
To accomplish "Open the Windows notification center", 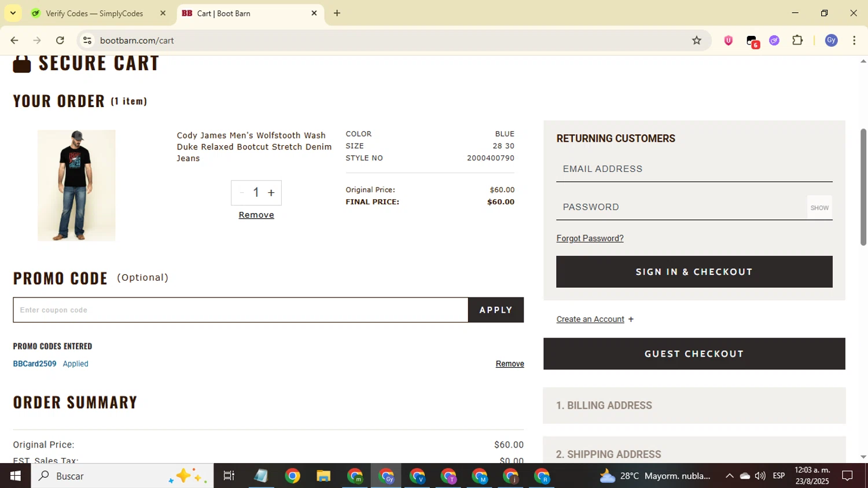I will coord(847,476).
